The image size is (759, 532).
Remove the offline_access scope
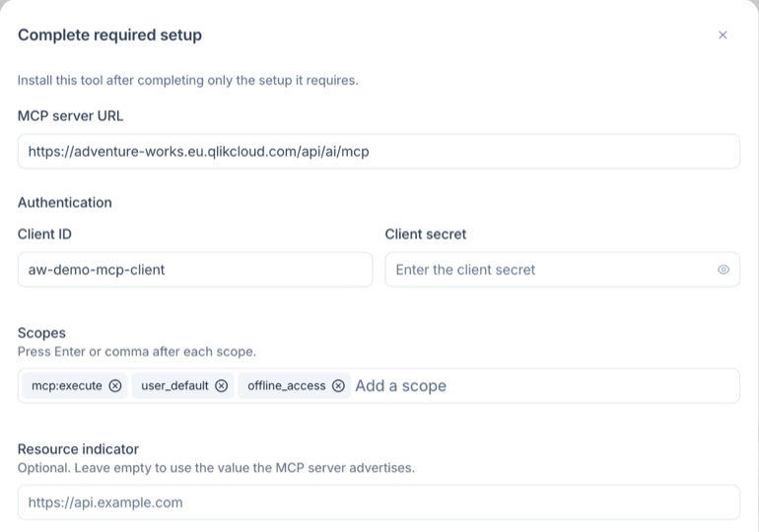point(338,385)
